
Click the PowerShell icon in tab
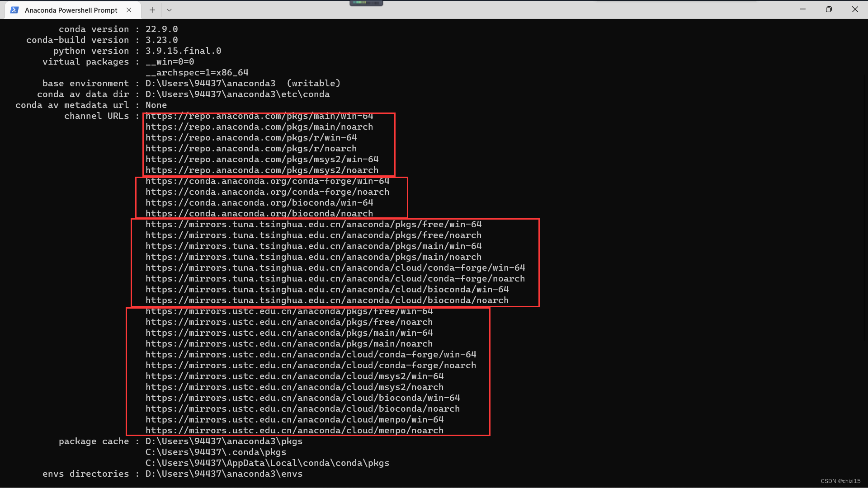14,10
